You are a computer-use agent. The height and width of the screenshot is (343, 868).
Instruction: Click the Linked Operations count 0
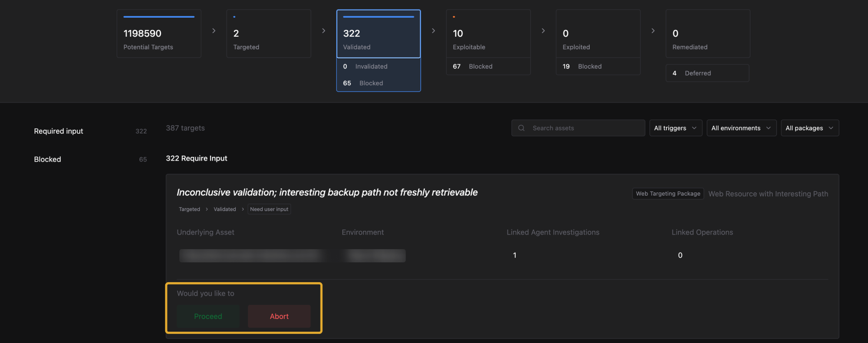click(x=680, y=255)
